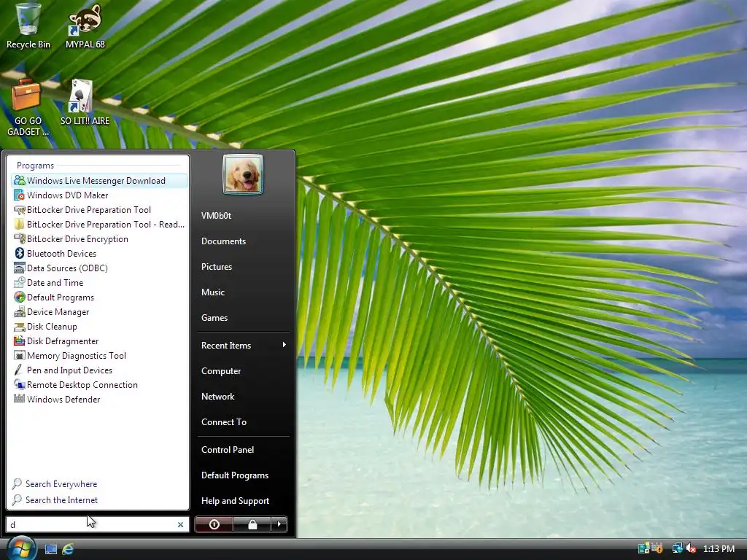Open Computer from the Start menu
Screen dimensions: 747x560
(220, 371)
